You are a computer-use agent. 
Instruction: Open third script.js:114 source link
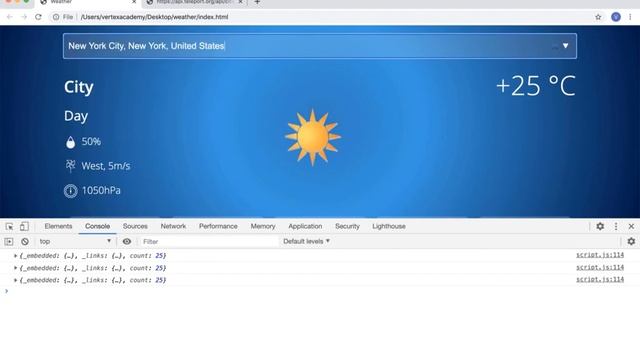click(x=600, y=280)
